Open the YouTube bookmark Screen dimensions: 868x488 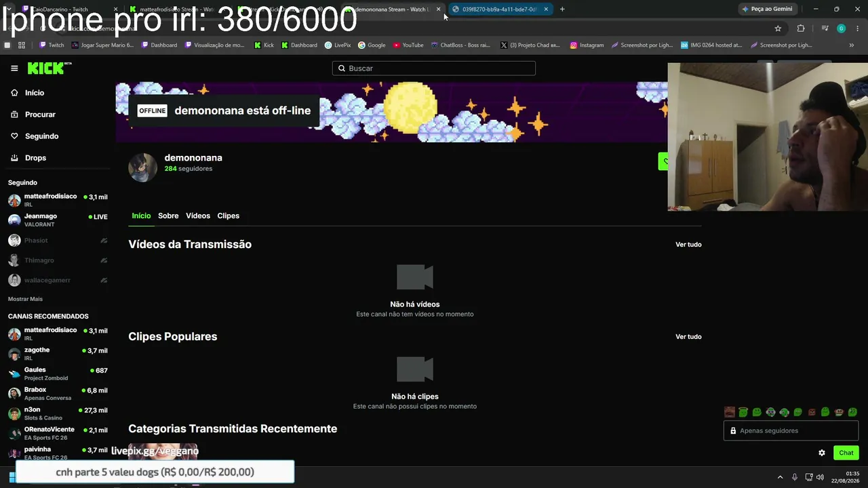(408, 45)
